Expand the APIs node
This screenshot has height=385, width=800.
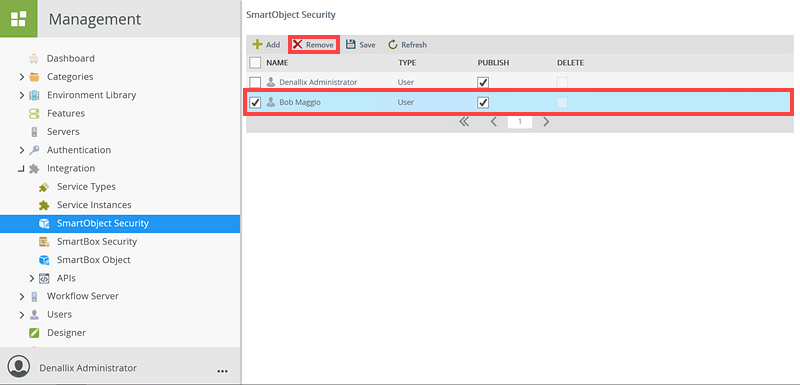click(x=32, y=278)
